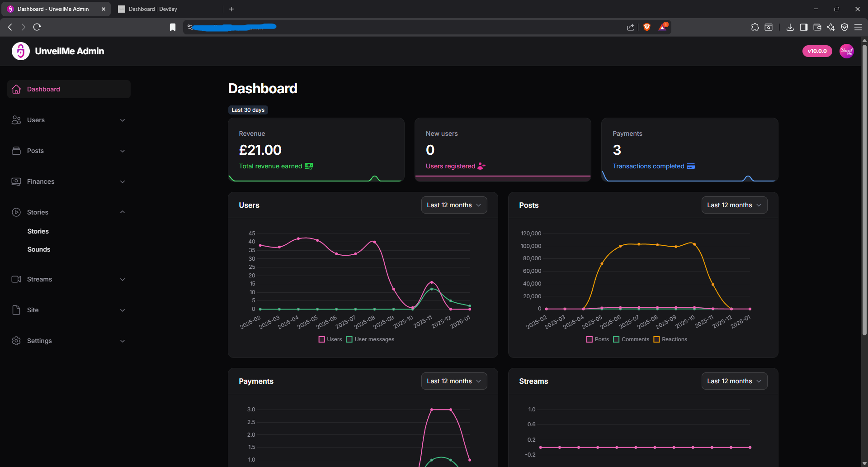Screen dimensions: 868x467
Task: Reload the page with refresh icon
Action: (x=37, y=27)
